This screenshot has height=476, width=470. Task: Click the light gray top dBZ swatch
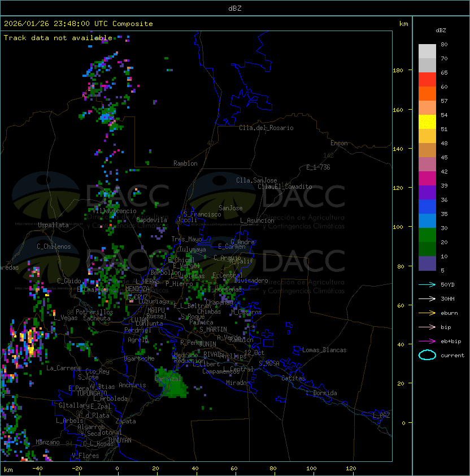pyautogui.click(x=427, y=51)
